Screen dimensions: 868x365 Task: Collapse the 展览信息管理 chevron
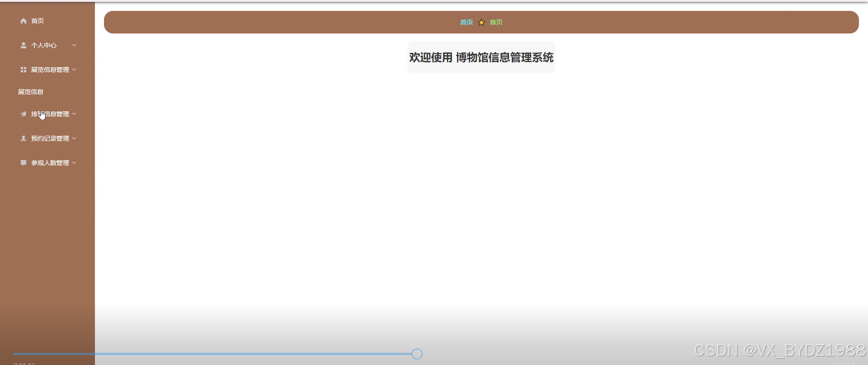pos(74,70)
